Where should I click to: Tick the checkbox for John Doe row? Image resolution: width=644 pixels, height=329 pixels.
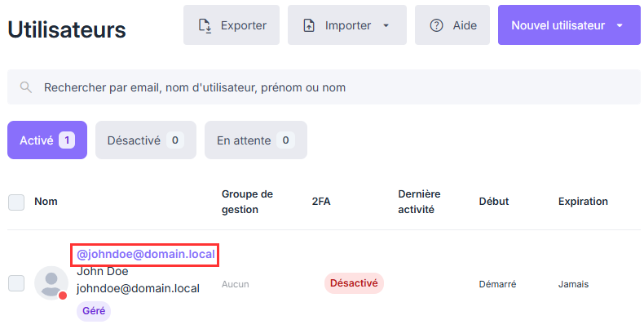pyautogui.click(x=16, y=283)
